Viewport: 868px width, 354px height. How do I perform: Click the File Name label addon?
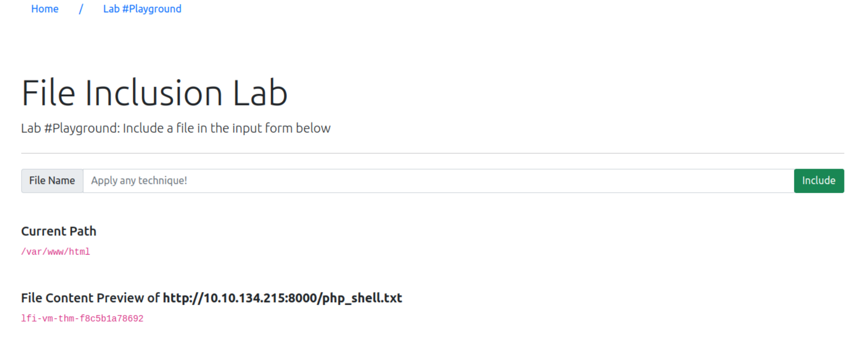click(x=52, y=181)
